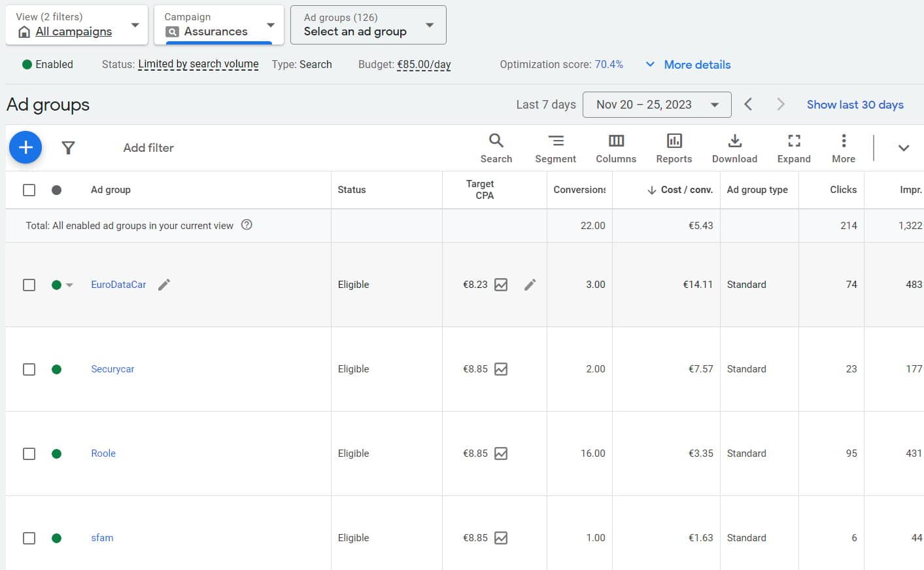The height and width of the screenshot is (570, 924).
Task: Check the Securycar row checkbox
Action: point(29,369)
